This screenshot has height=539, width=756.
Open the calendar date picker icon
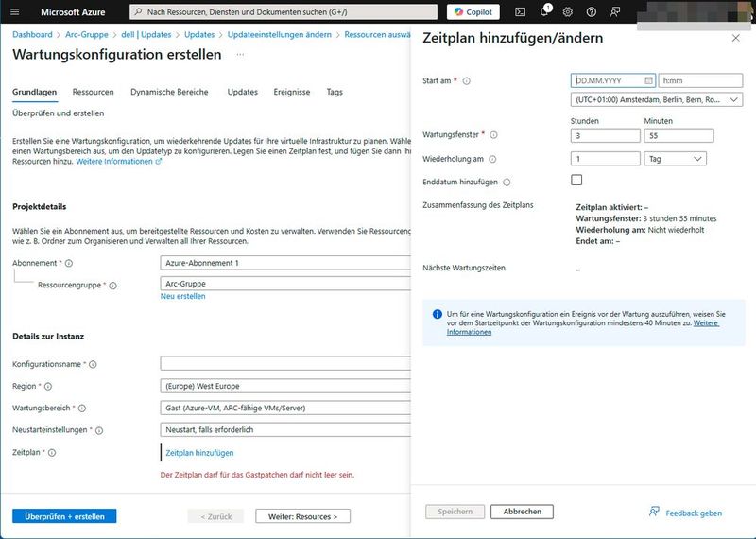pyautogui.click(x=648, y=80)
